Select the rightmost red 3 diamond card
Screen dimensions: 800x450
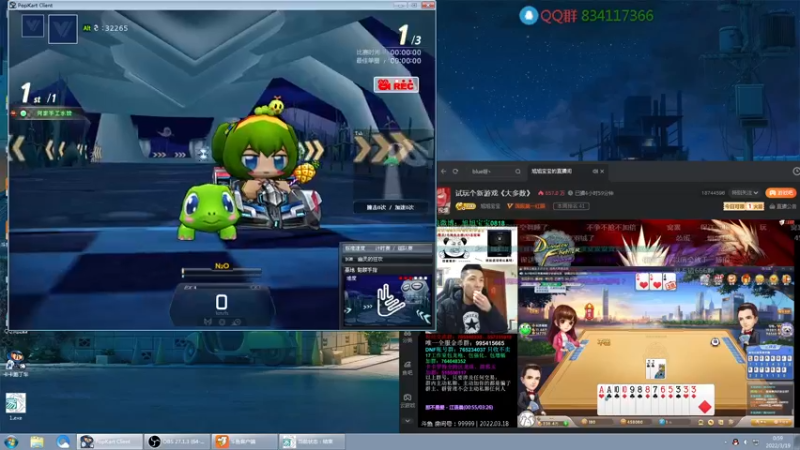pos(703,398)
